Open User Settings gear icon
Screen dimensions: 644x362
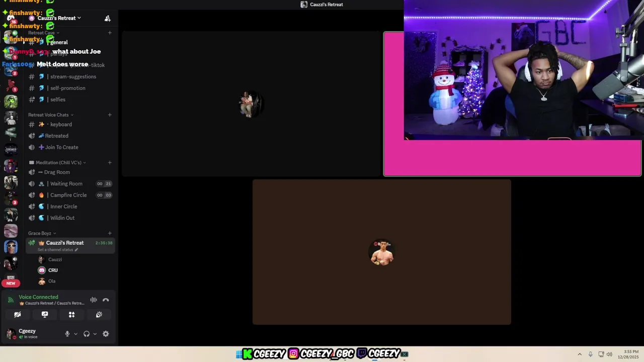106,334
